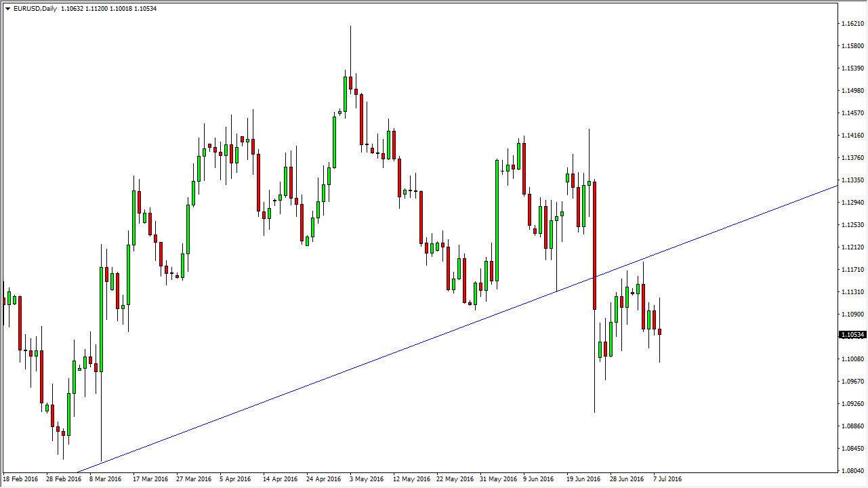Image resolution: width=868 pixels, height=488 pixels.
Task: Click the 3 May 2016 date label
Action: point(366,479)
